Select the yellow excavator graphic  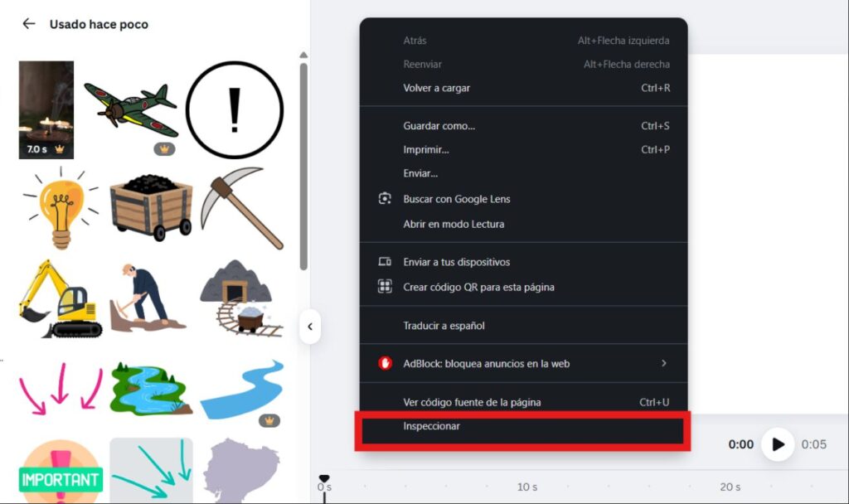tap(60, 298)
